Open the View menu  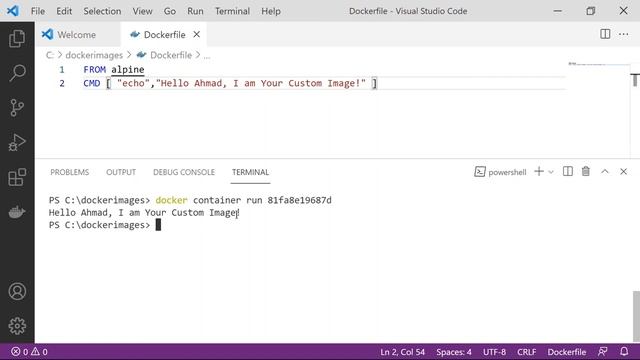[142, 11]
